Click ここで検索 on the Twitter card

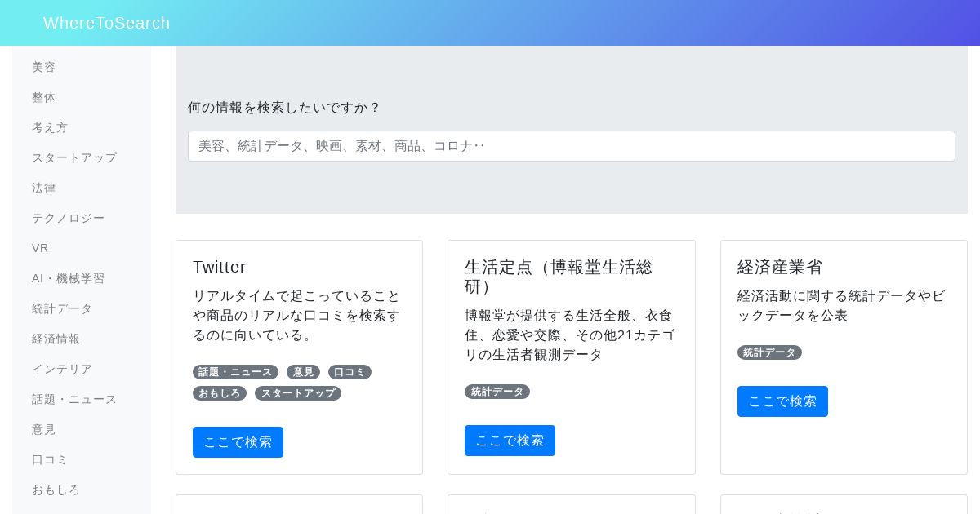pos(238,442)
